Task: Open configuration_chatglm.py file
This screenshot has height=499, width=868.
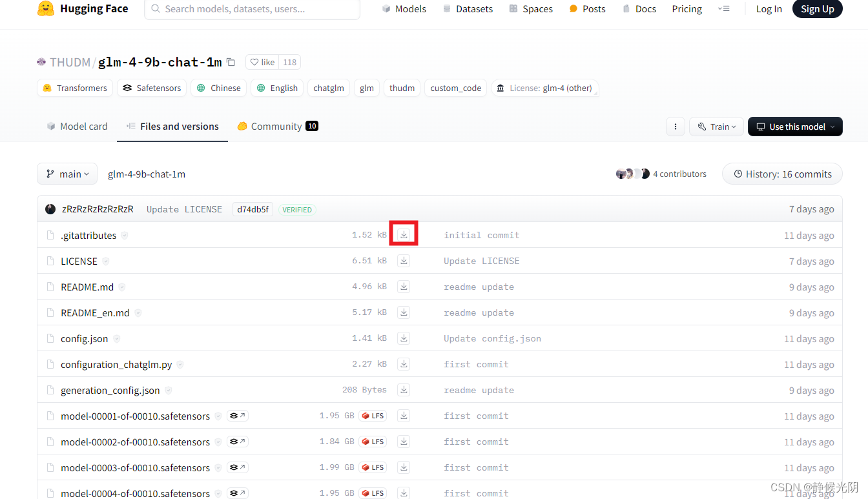Action: pyautogui.click(x=116, y=365)
